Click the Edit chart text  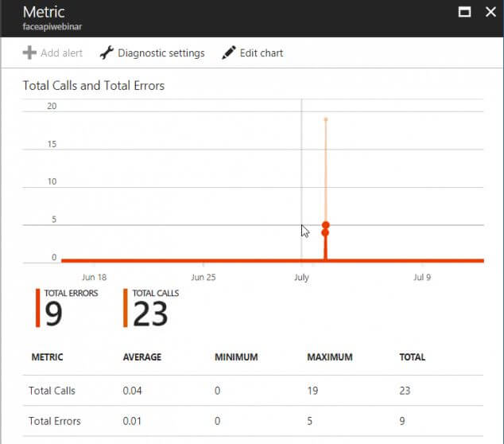pyautogui.click(x=262, y=53)
